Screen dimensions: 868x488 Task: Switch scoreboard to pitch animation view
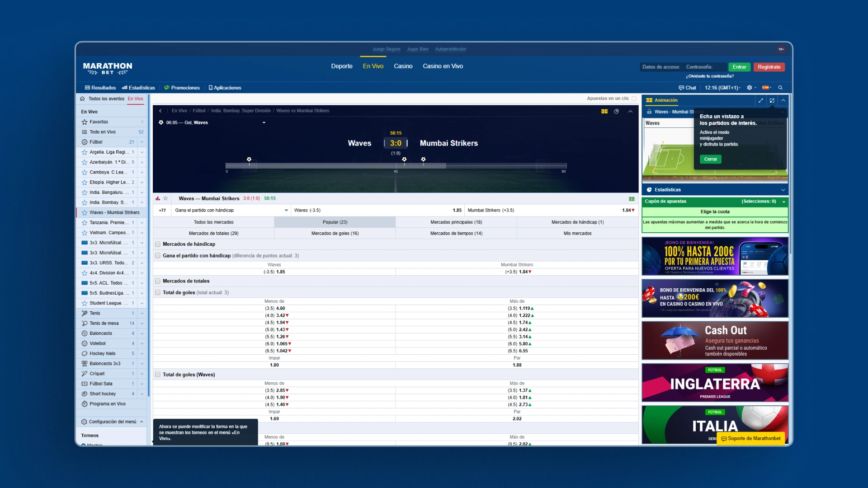tap(604, 111)
